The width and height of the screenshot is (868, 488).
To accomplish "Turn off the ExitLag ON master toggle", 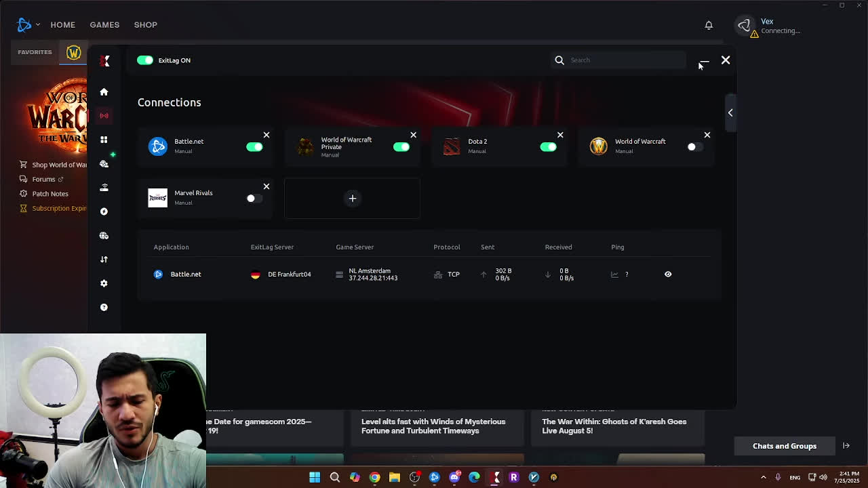I will coord(145,60).
